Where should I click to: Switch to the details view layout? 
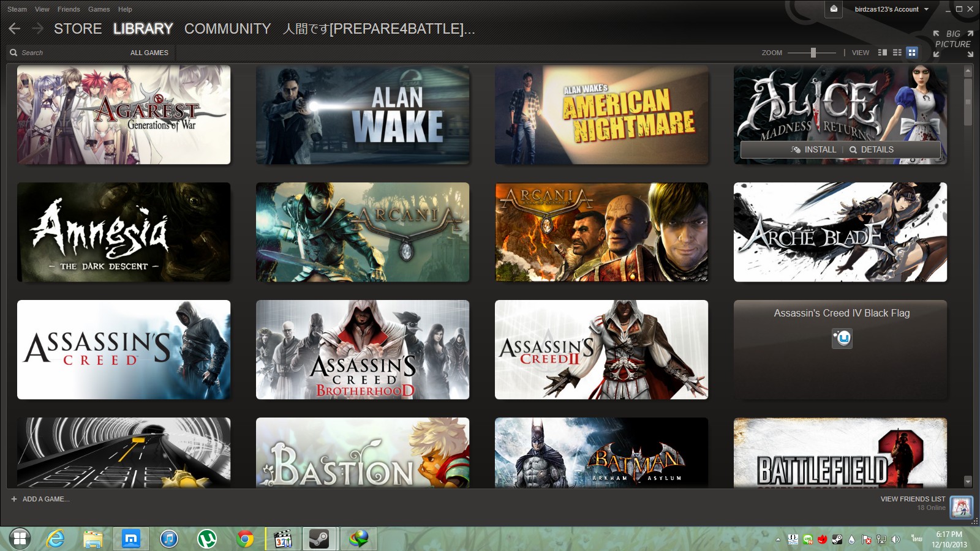(x=883, y=53)
